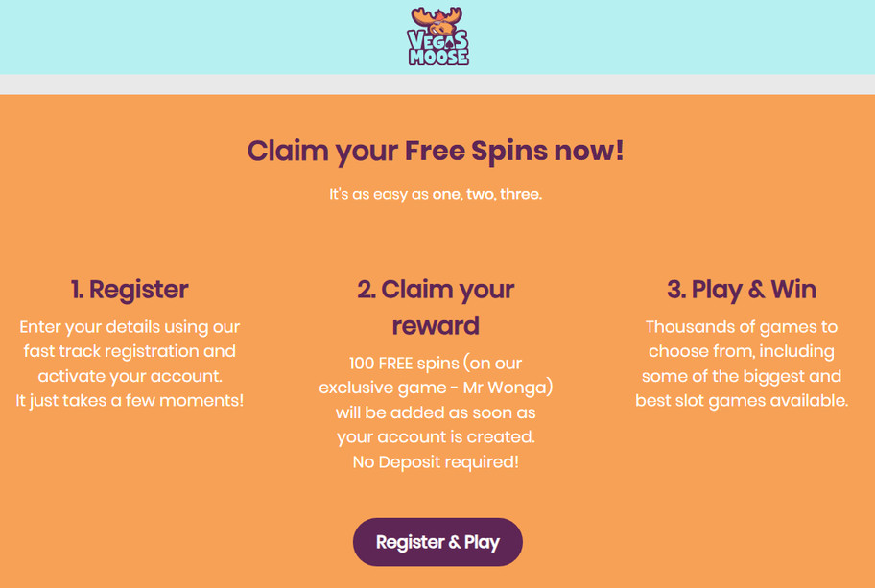This screenshot has height=588, width=875.
Task: Click "your account is created" text line
Action: 436,437
